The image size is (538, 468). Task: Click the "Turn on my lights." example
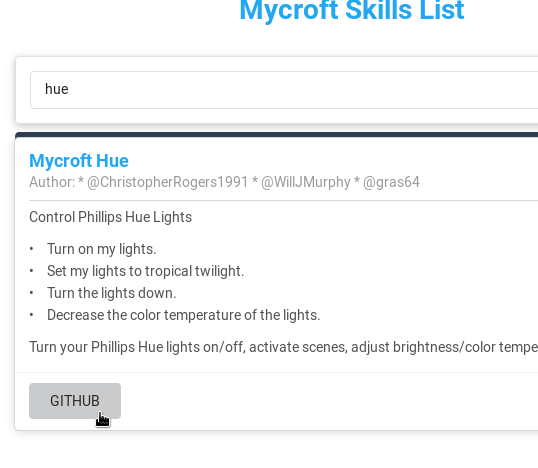click(102, 249)
